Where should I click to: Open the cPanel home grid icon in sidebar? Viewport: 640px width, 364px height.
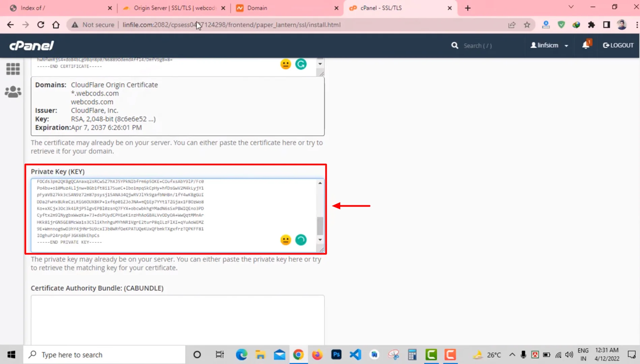pyautogui.click(x=13, y=69)
